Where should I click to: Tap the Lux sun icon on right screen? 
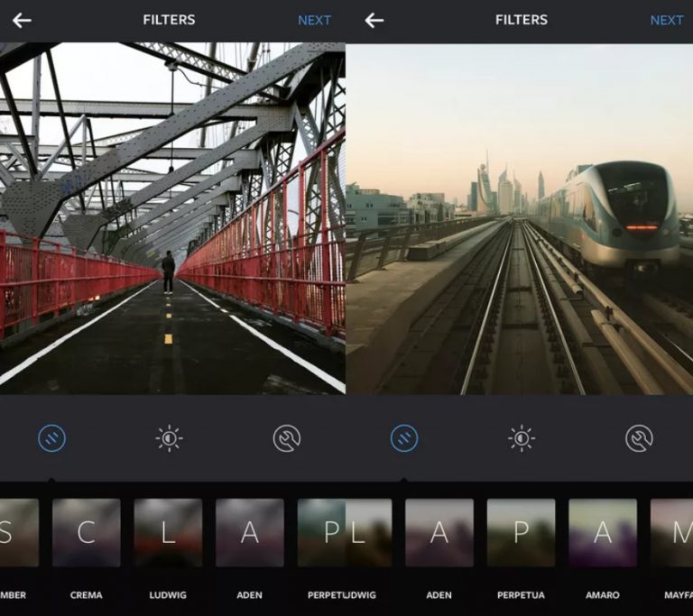pyautogui.click(x=522, y=439)
